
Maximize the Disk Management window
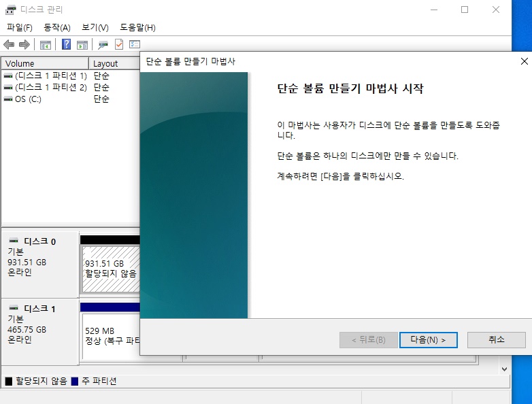pyautogui.click(x=465, y=10)
